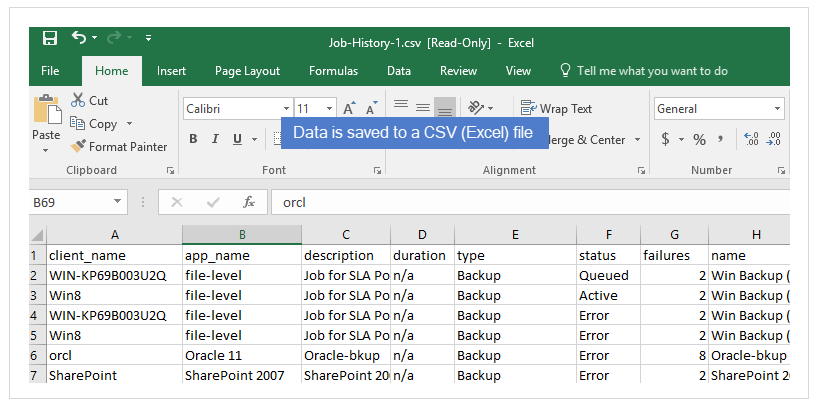The image size is (838, 420).
Task: Toggle Wrap Text
Action: [x=556, y=108]
